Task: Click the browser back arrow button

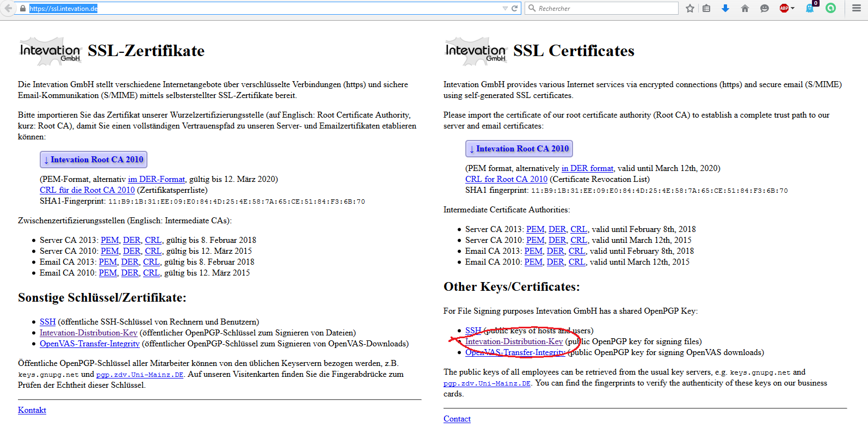Action: pos(8,8)
